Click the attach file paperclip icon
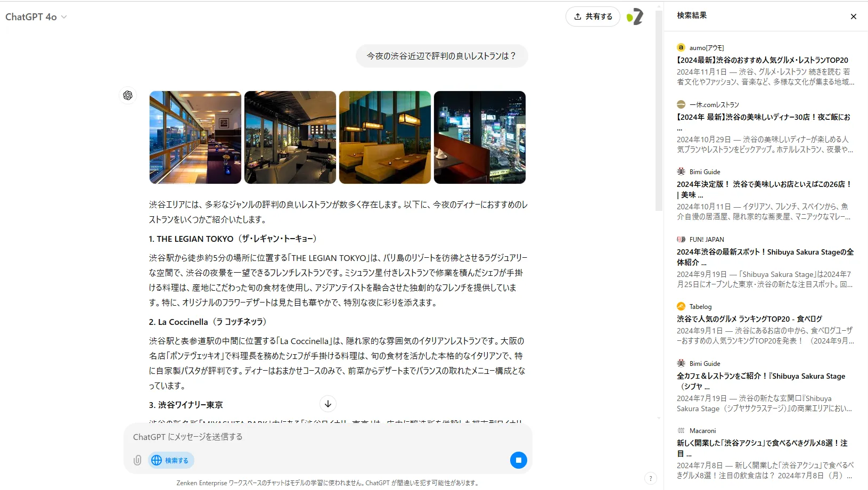The image size is (868, 490). coord(137,460)
